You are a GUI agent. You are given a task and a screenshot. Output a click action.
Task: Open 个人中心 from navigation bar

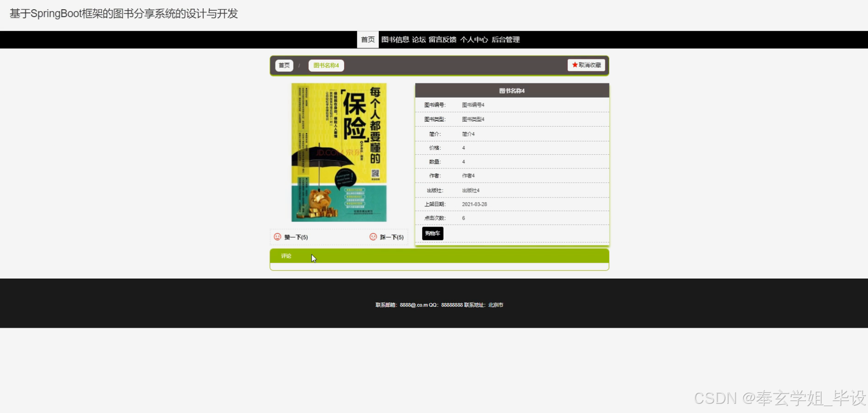(x=474, y=40)
